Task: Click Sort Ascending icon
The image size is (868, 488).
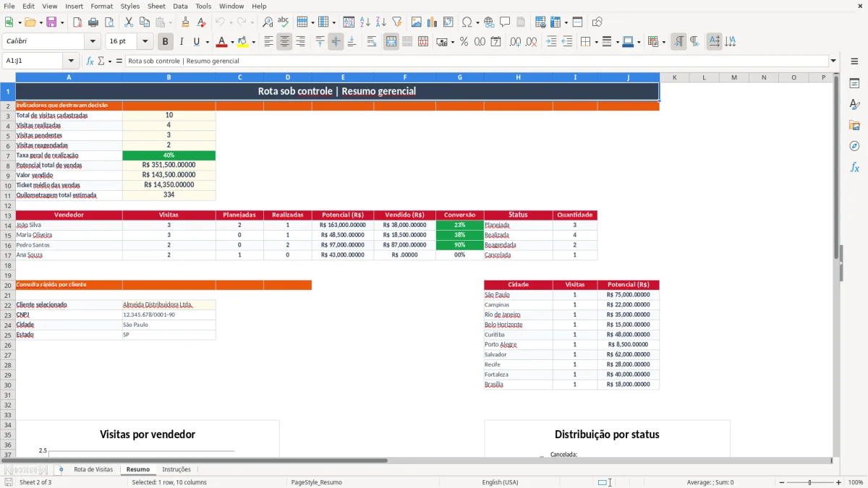Action: coord(365,22)
